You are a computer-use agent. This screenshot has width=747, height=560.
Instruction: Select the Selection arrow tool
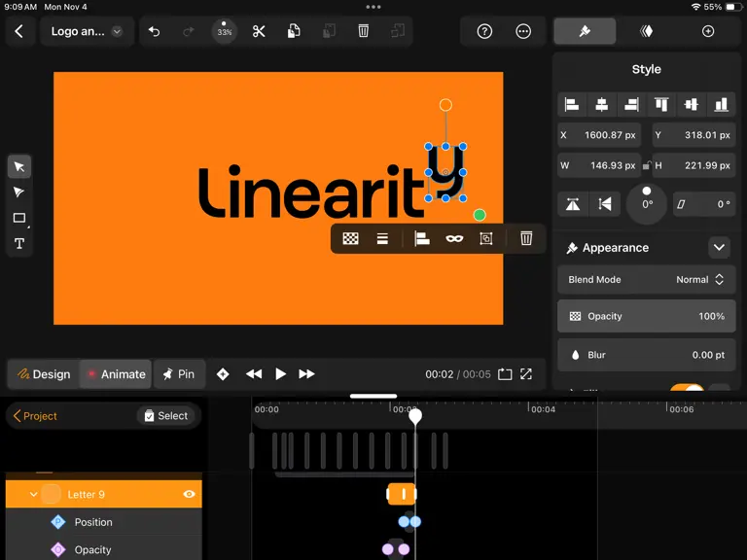pyautogui.click(x=19, y=166)
